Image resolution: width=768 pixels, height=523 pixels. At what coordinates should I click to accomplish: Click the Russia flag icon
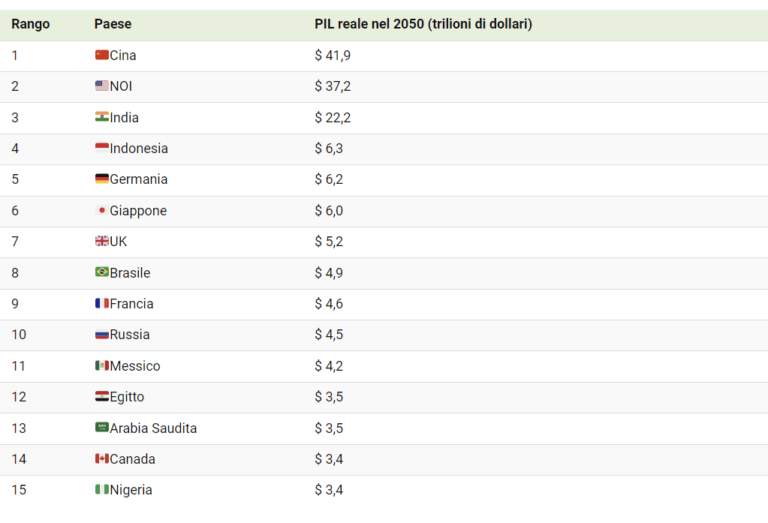click(102, 334)
